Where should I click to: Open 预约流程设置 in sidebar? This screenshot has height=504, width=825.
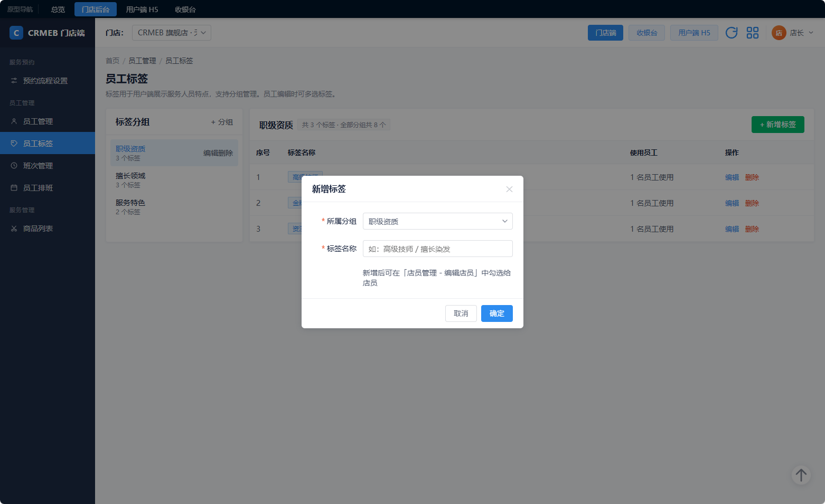click(x=48, y=81)
